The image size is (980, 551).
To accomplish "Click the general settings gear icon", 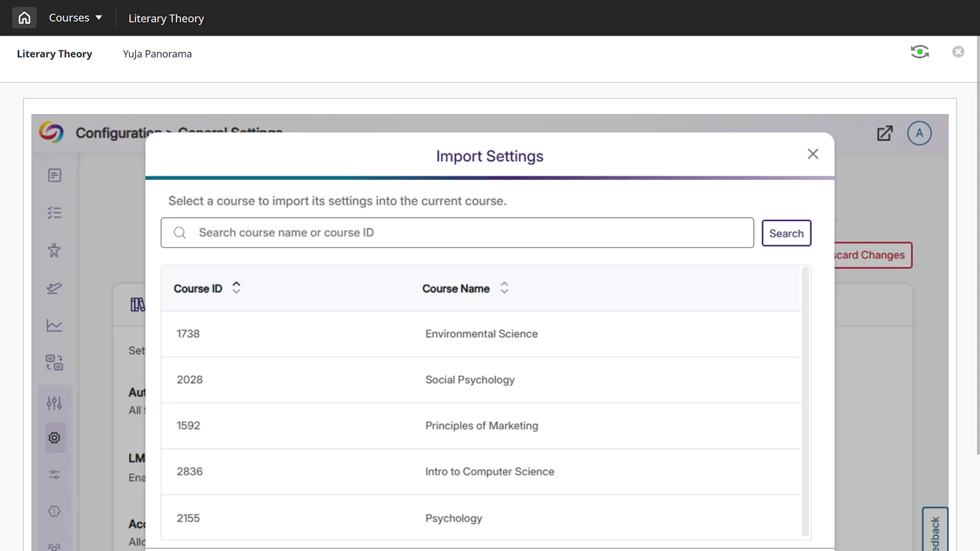I will coord(55,438).
